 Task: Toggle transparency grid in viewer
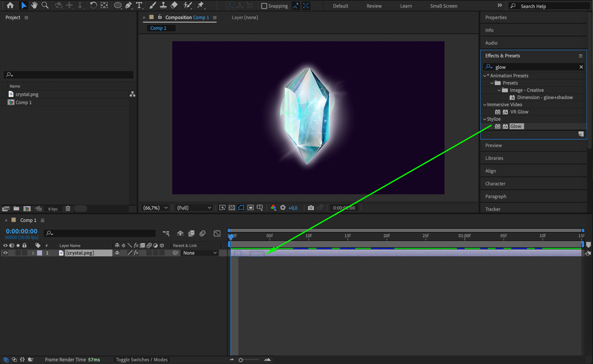click(x=232, y=208)
